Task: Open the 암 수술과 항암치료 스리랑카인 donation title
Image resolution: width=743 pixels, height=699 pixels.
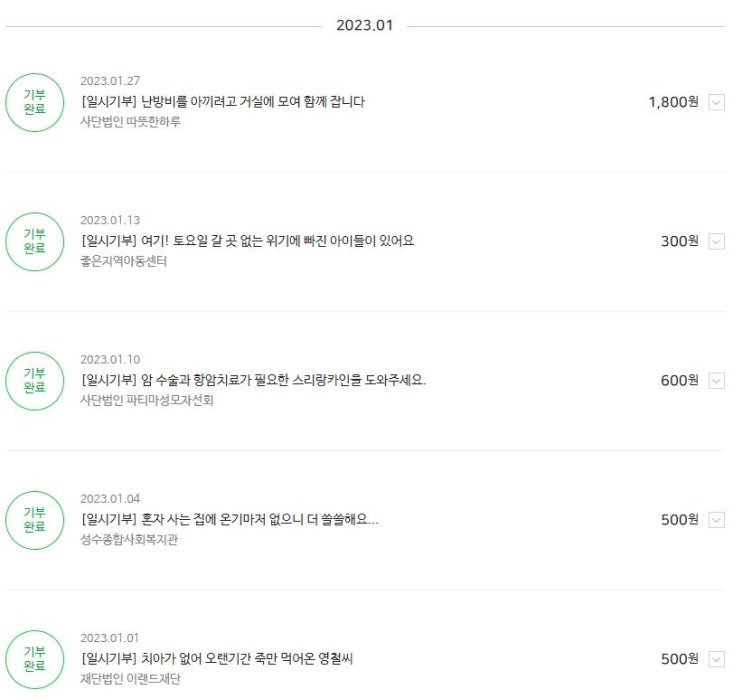Action: pyautogui.click(x=252, y=380)
